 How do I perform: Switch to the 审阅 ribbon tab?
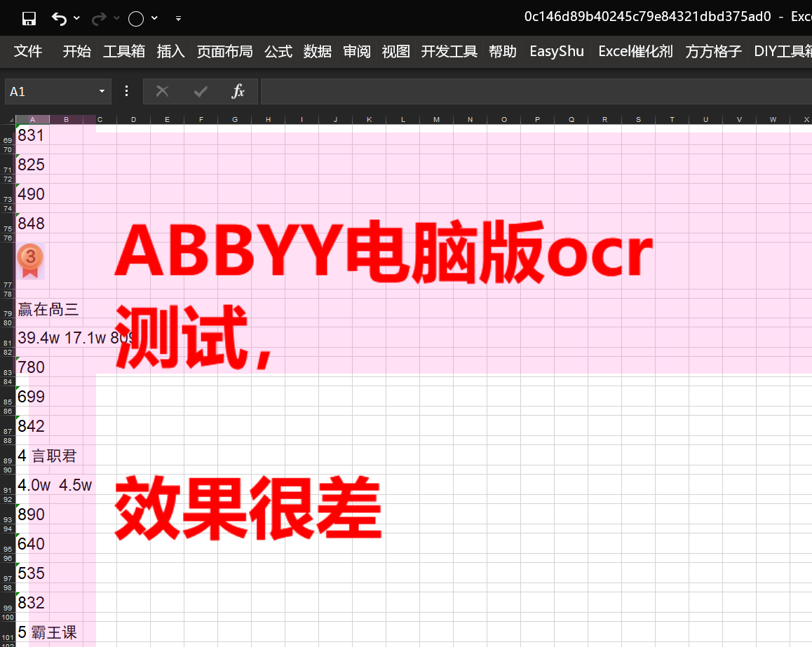357,51
